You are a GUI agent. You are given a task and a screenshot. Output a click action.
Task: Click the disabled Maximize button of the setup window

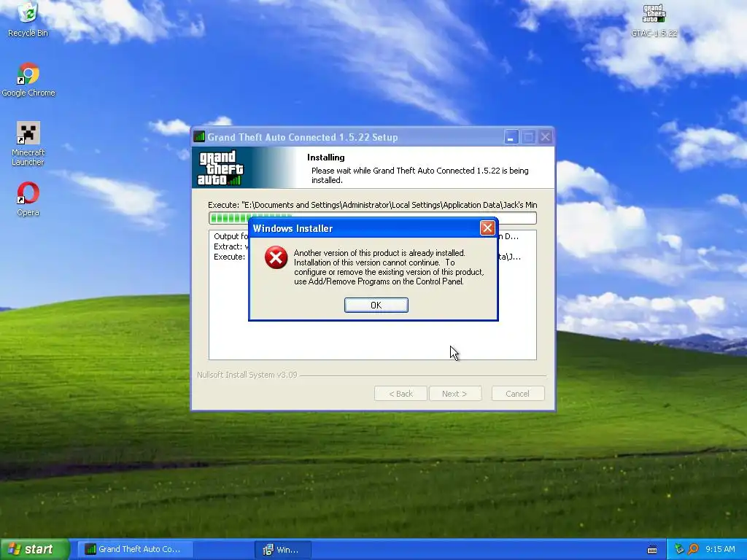pos(528,137)
